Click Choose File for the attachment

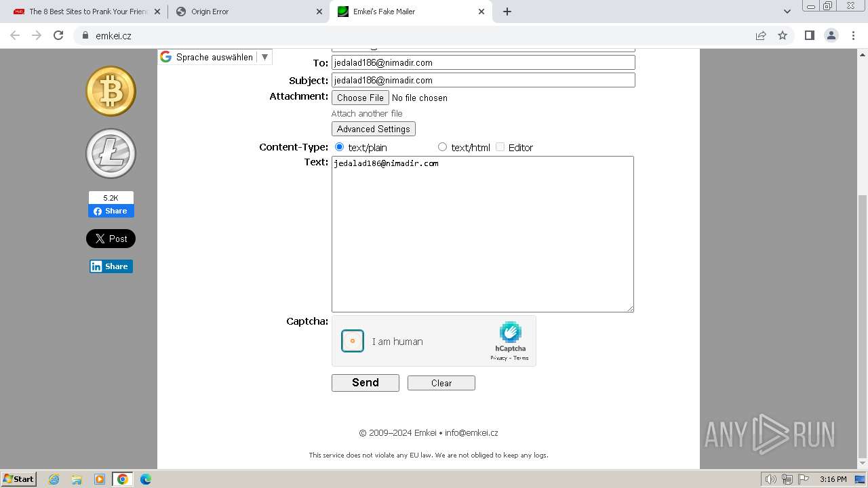(x=360, y=98)
